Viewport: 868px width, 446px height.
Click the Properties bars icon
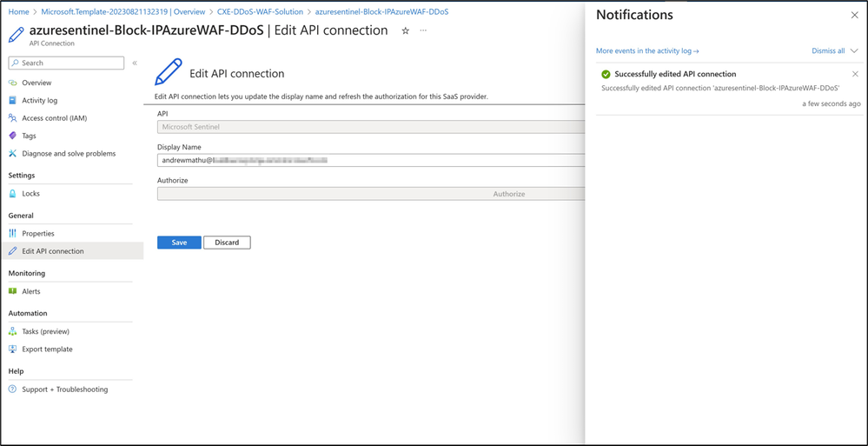[13, 234]
